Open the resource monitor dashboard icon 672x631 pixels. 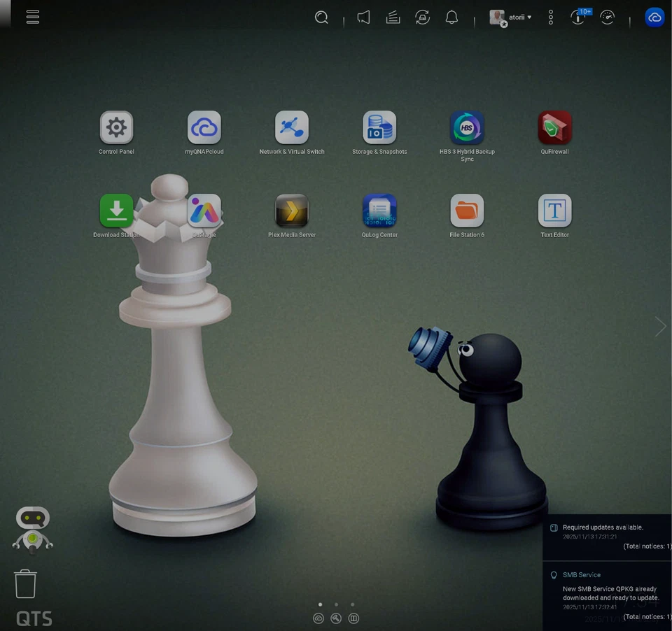608,17
